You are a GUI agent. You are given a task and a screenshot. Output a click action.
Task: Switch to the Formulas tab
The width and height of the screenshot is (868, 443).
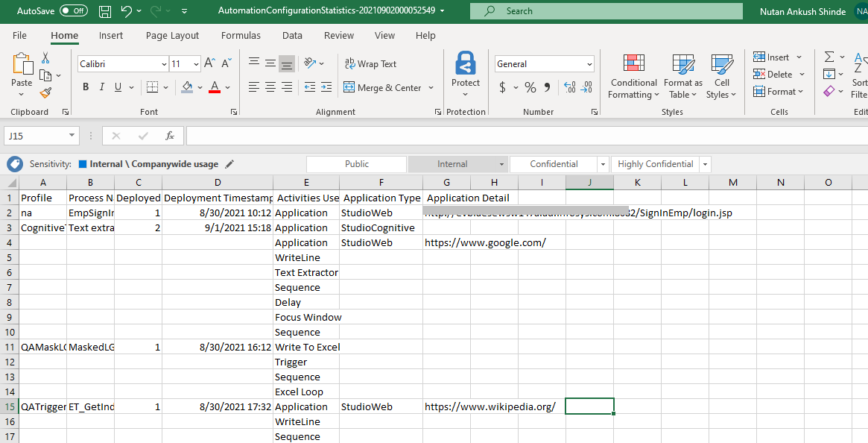[x=241, y=36]
